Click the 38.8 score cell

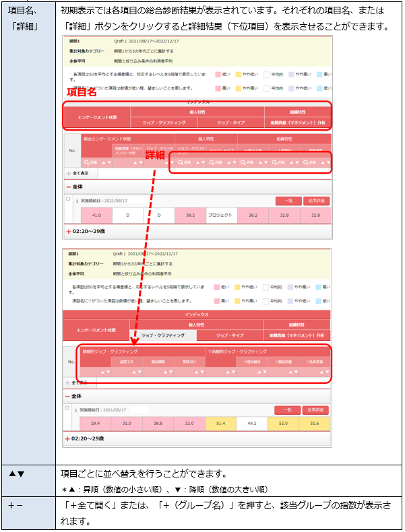point(158,424)
